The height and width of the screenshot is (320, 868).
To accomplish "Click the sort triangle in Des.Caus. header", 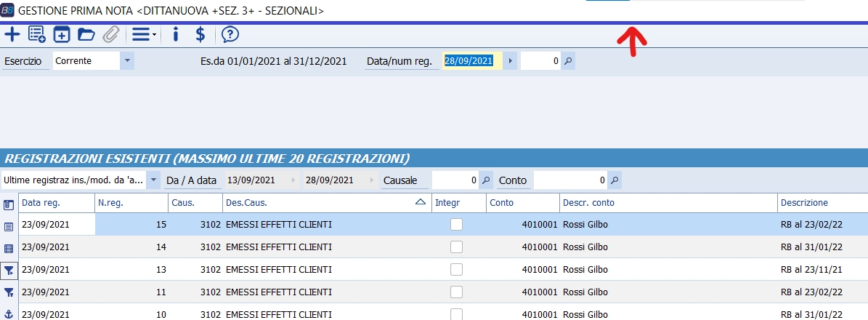I will 420,202.
